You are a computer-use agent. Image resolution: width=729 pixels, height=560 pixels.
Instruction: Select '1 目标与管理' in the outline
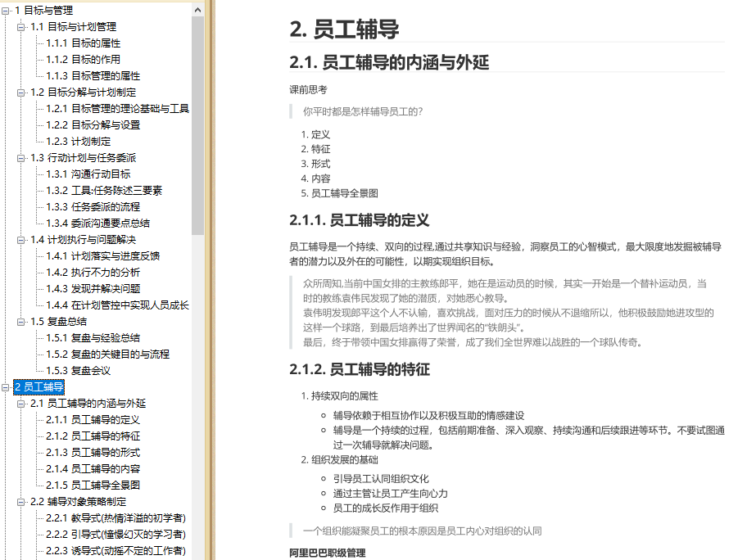tap(43, 11)
